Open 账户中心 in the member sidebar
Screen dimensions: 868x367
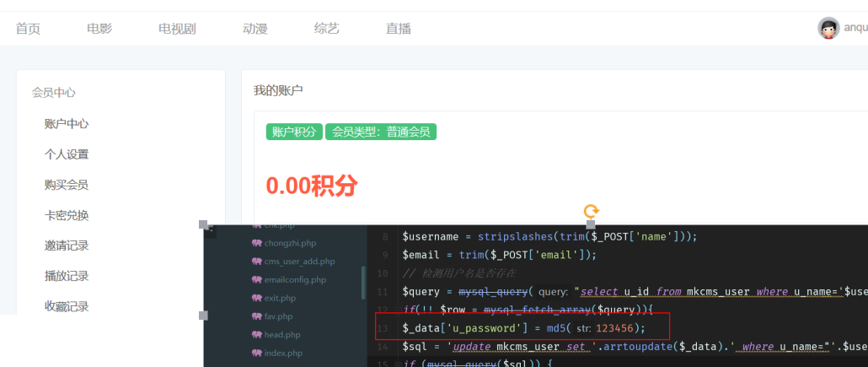point(67,124)
